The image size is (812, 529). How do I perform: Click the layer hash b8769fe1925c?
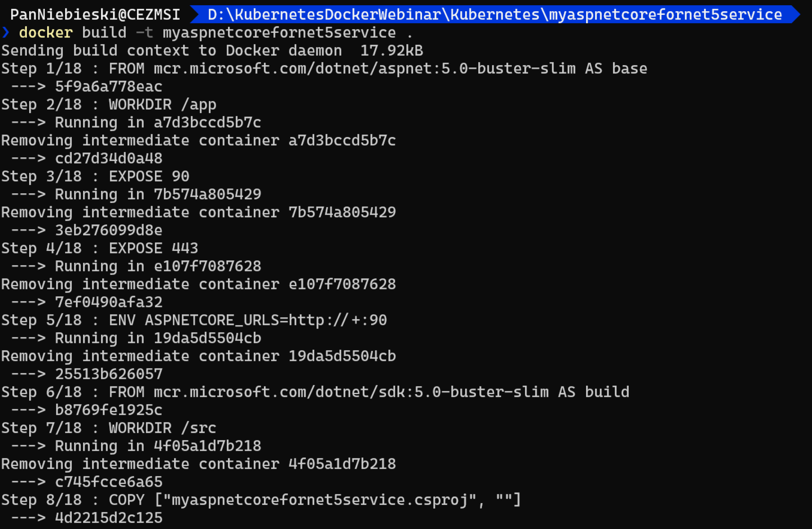point(109,410)
